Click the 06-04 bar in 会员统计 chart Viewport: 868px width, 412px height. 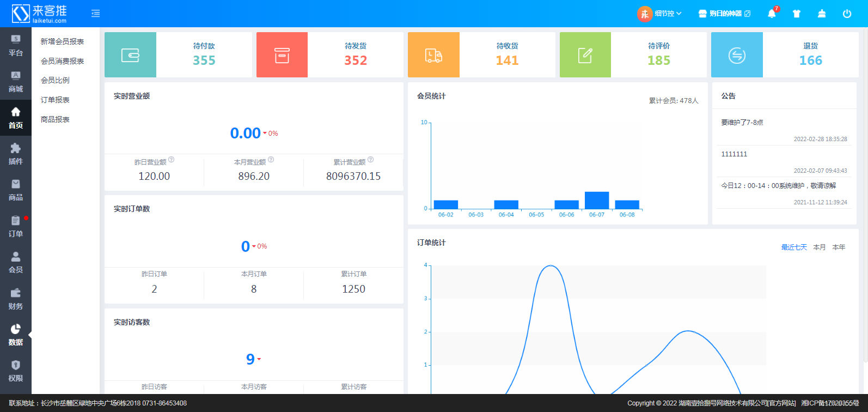pos(506,205)
